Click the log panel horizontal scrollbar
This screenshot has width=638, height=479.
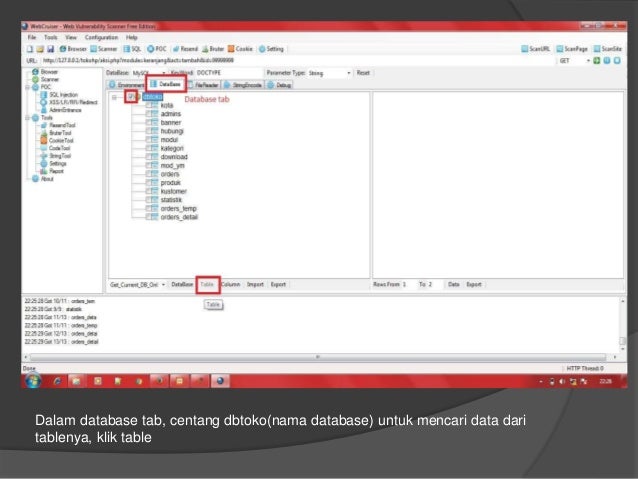pos(319,357)
